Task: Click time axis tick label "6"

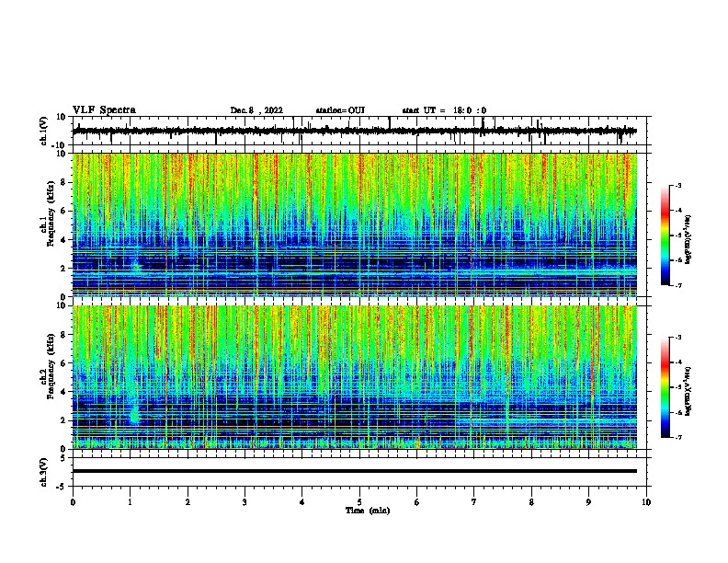Action: (417, 502)
